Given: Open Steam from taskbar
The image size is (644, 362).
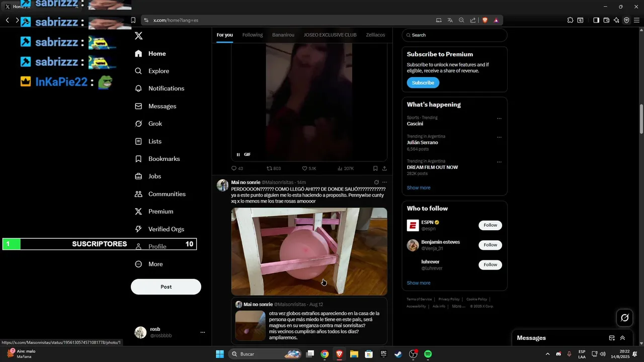Looking at the screenshot, I should [398, 354].
